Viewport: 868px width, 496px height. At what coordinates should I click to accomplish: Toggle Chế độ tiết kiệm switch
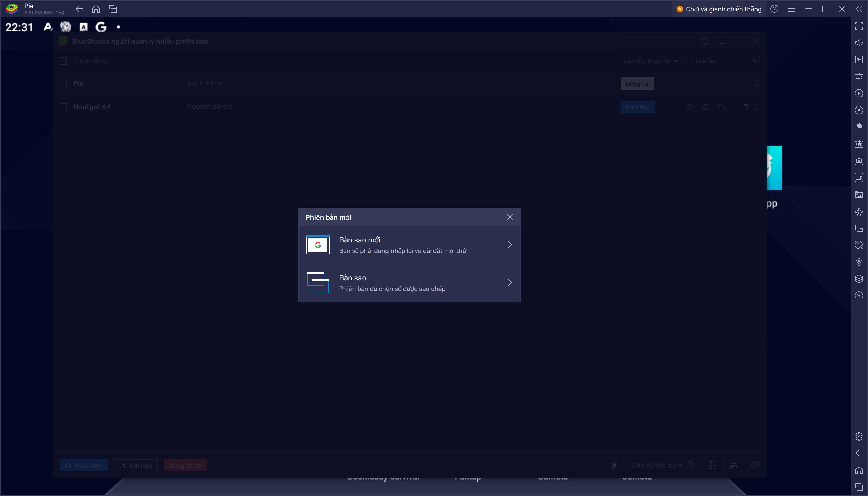(x=618, y=465)
